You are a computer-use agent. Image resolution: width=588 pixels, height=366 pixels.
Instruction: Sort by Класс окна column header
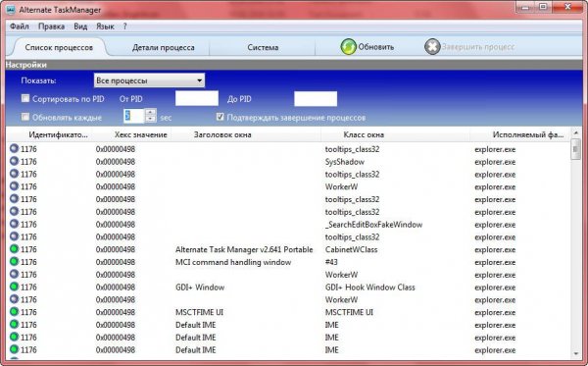pyautogui.click(x=364, y=134)
